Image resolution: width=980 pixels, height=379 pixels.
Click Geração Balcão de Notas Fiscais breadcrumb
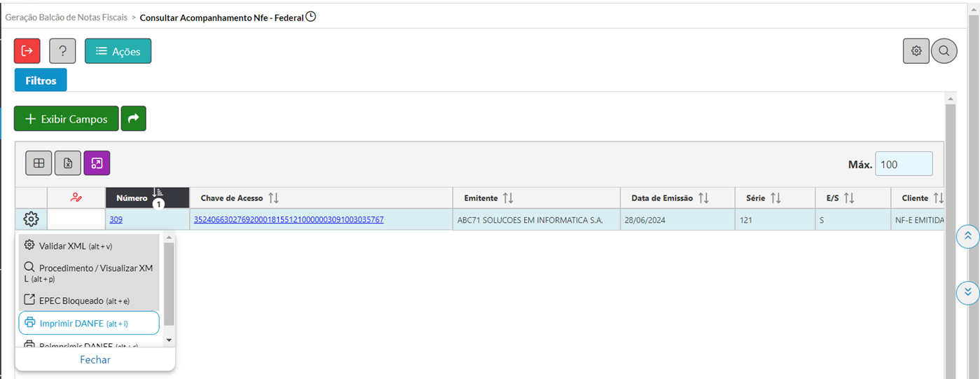coord(67,17)
